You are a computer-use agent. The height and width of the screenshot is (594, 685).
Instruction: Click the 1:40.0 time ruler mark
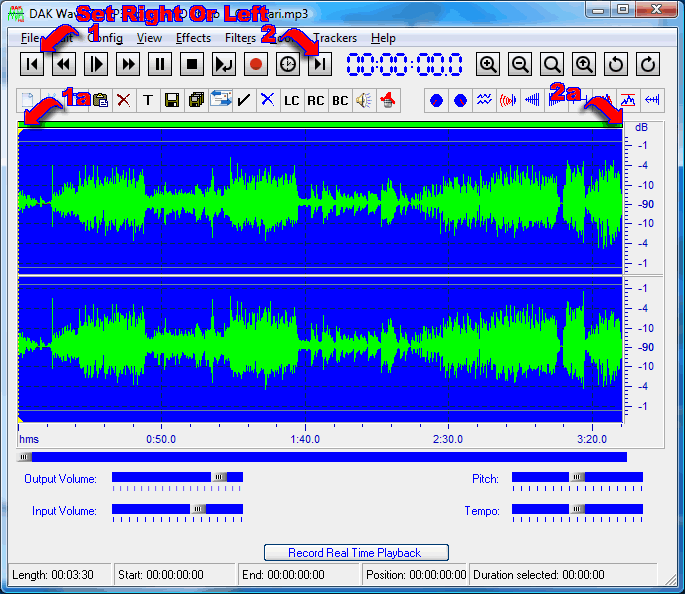[305, 439]
